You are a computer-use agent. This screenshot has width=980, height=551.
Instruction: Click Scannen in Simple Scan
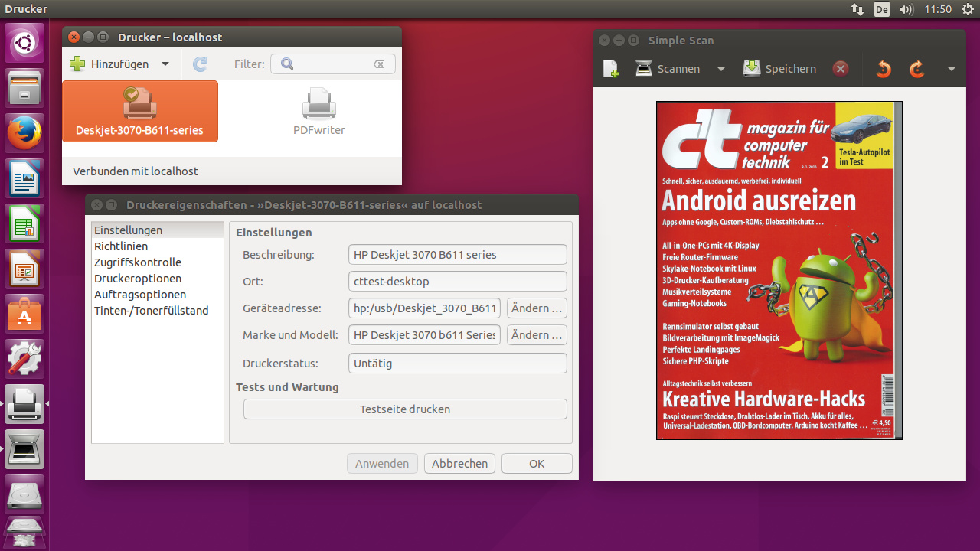pos(668,69)
